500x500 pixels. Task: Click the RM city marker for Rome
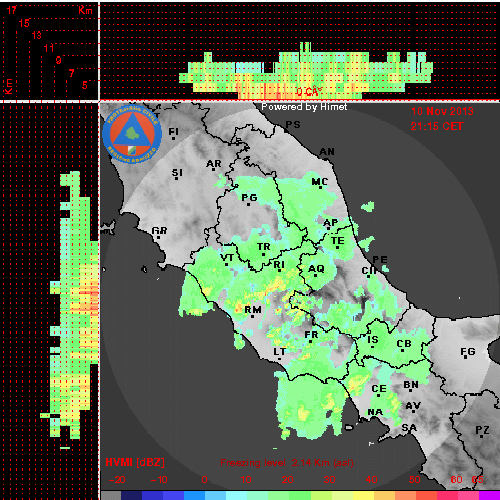(253, 310)
